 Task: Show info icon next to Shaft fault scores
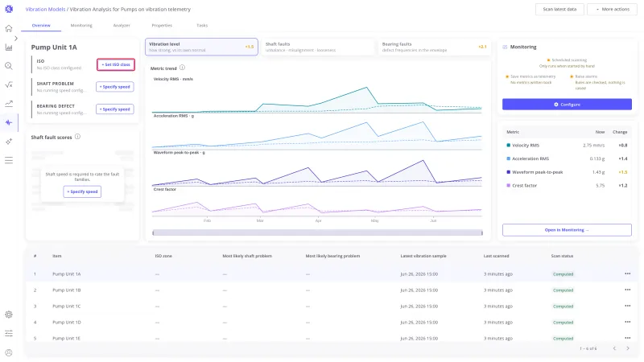[x=77, y=137]
